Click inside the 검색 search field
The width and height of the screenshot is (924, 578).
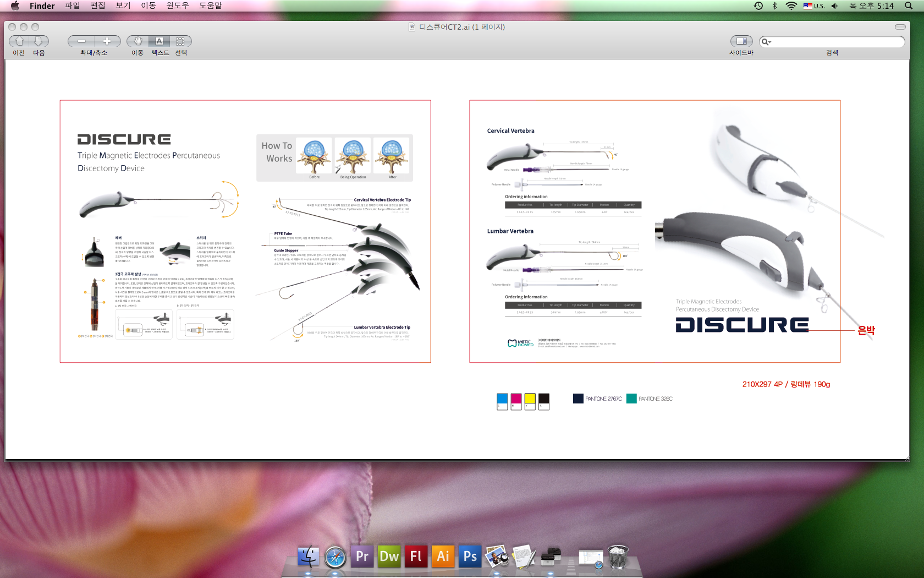coord(837,42)
